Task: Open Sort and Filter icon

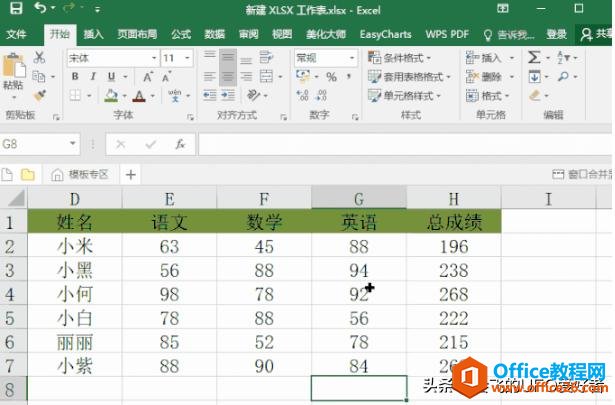Action: click(x=564, y=57)
